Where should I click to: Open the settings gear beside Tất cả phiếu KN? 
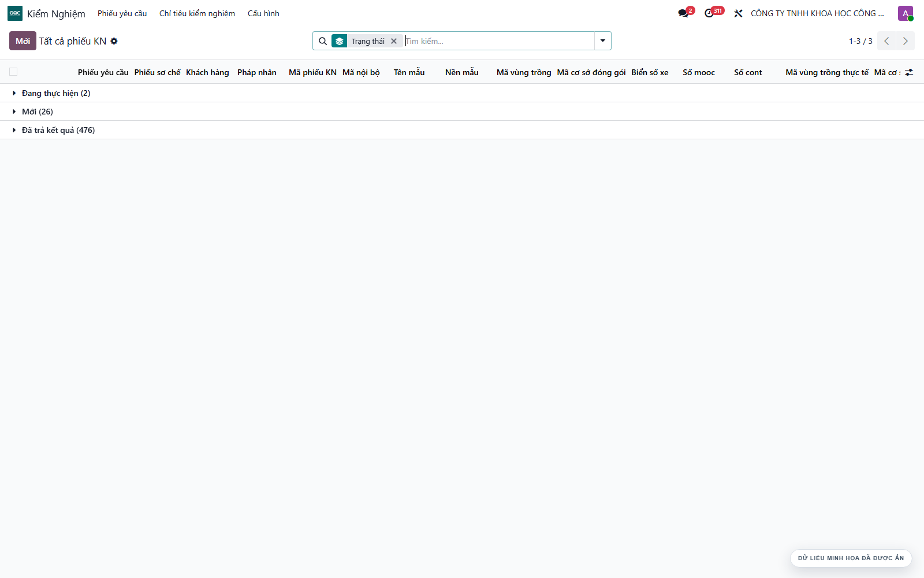[114, 41]
